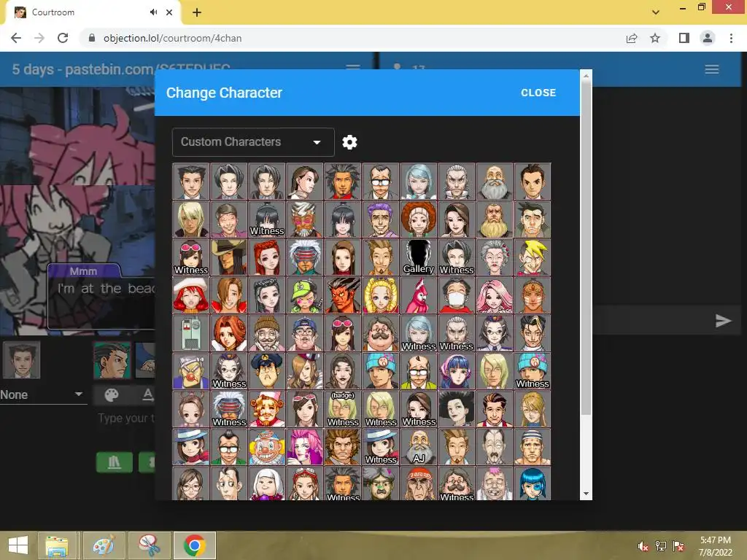Choose the cowboy hat character
The width and height of the screenshot is (747, 560).
tap(228, 257)
